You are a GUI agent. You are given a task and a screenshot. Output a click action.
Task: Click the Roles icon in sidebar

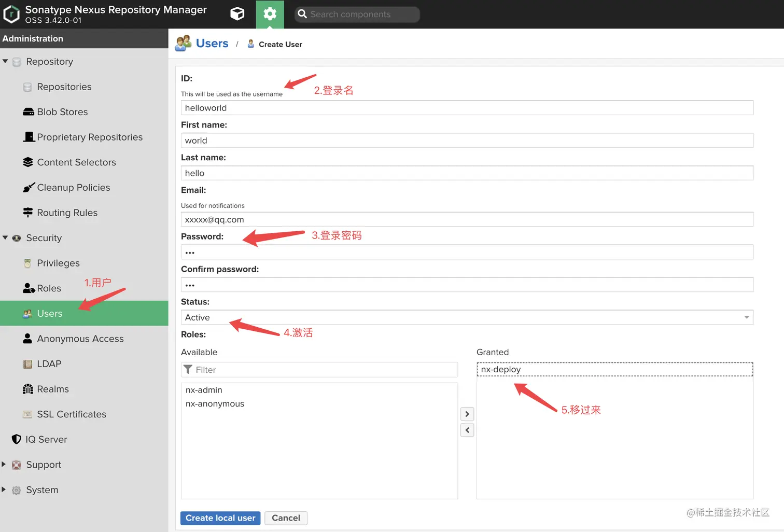29,288
